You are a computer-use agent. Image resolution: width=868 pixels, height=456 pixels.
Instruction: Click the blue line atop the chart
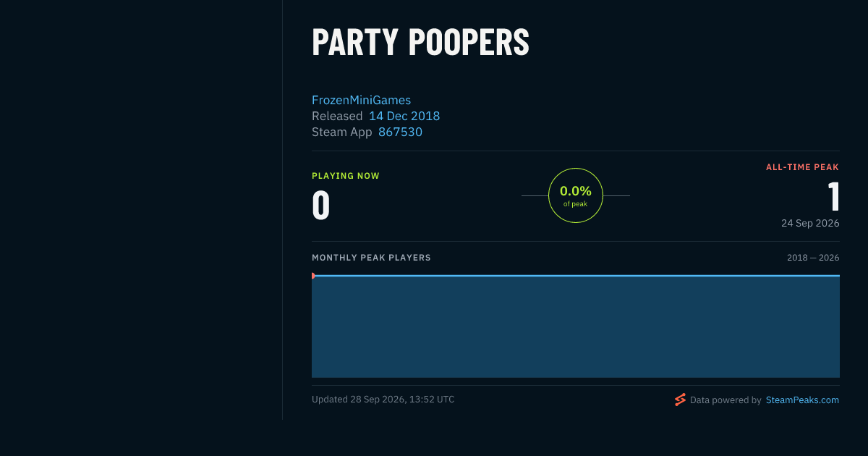576,276
